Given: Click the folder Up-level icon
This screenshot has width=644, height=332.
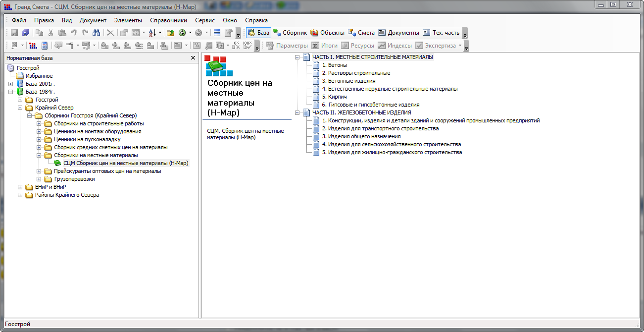Looking at the screenshot, I should pos(170,33).
